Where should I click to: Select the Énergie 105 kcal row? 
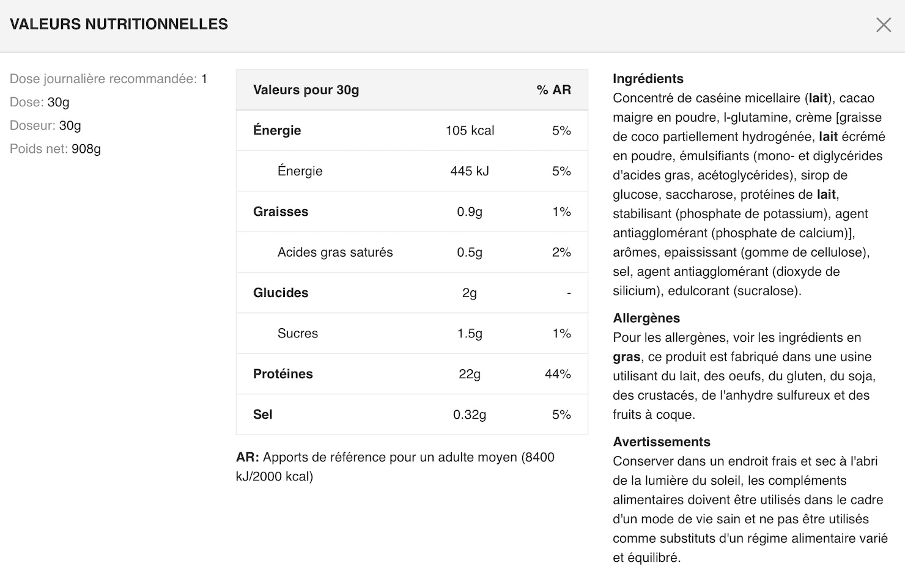pyautogui.click(x=412, y=130)
